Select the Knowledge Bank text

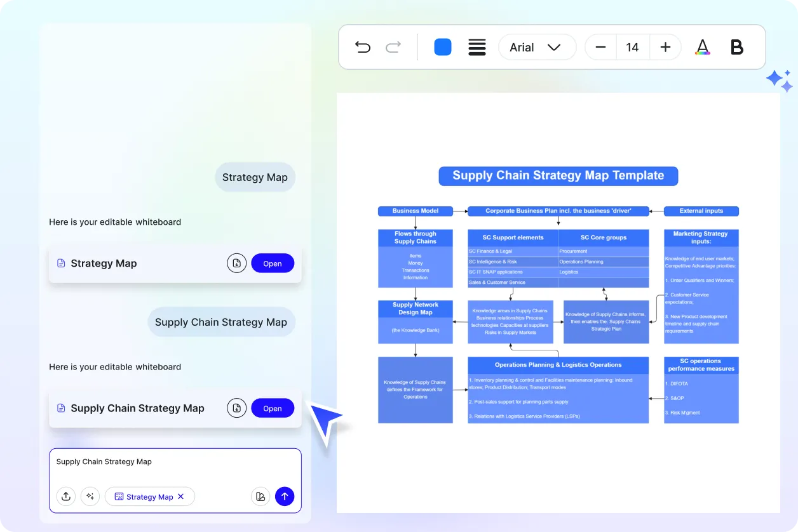point(416,330)
